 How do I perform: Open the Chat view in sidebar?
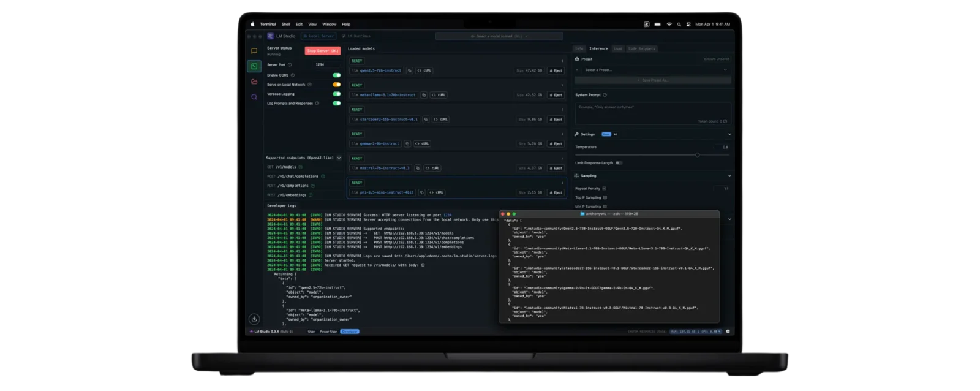click(254, 51)
